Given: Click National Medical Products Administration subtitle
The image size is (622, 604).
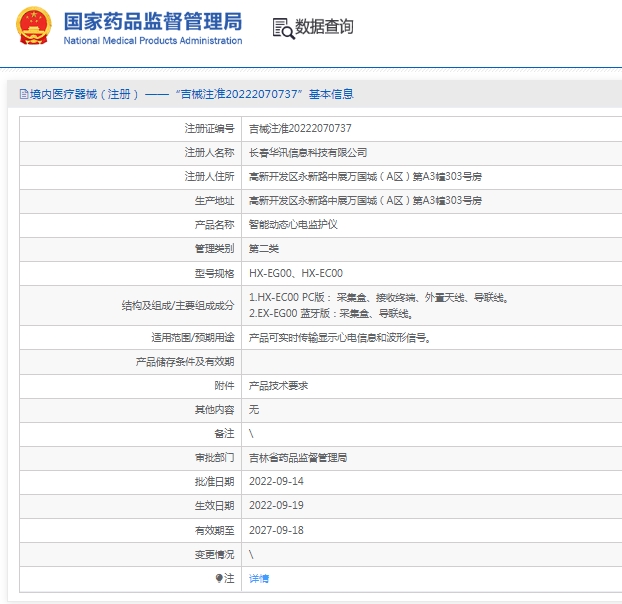Looking at the screenshot, I should tap(153, 41).
